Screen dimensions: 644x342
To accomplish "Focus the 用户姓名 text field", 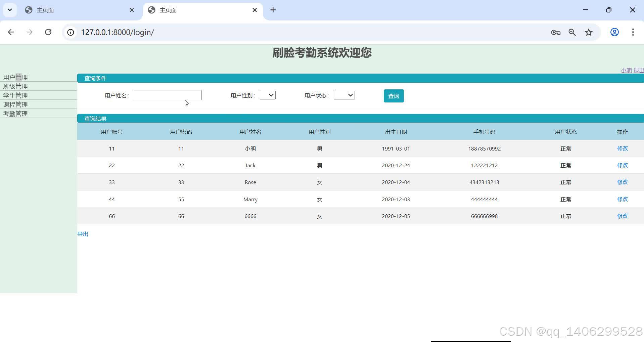I will 168,95.
